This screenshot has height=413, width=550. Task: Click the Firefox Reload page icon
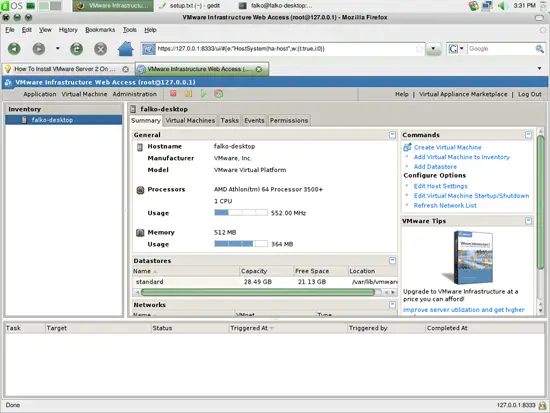pyautogui.click(x=76, y=49)
